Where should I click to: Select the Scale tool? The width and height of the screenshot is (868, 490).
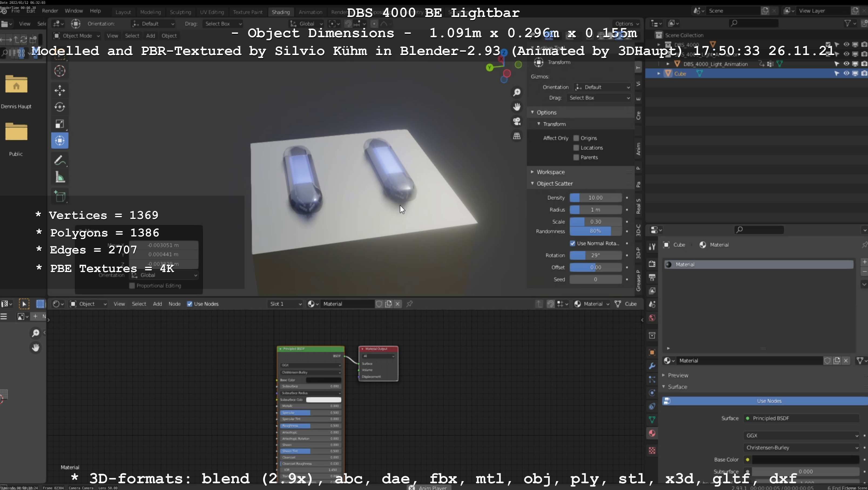point(60,124)
